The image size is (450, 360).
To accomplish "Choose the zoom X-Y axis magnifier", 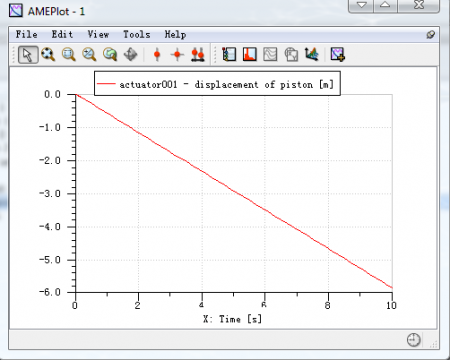I will (89, 54).
